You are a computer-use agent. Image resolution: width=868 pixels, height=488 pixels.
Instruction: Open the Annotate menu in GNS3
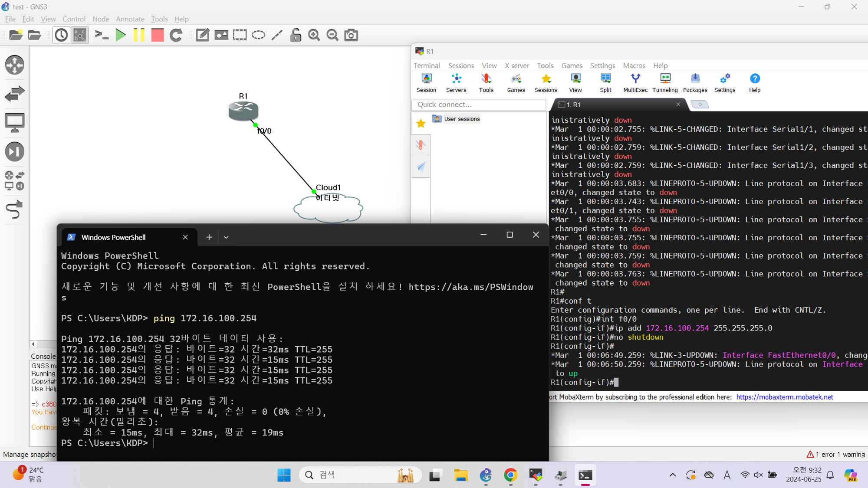coord(130,19)
